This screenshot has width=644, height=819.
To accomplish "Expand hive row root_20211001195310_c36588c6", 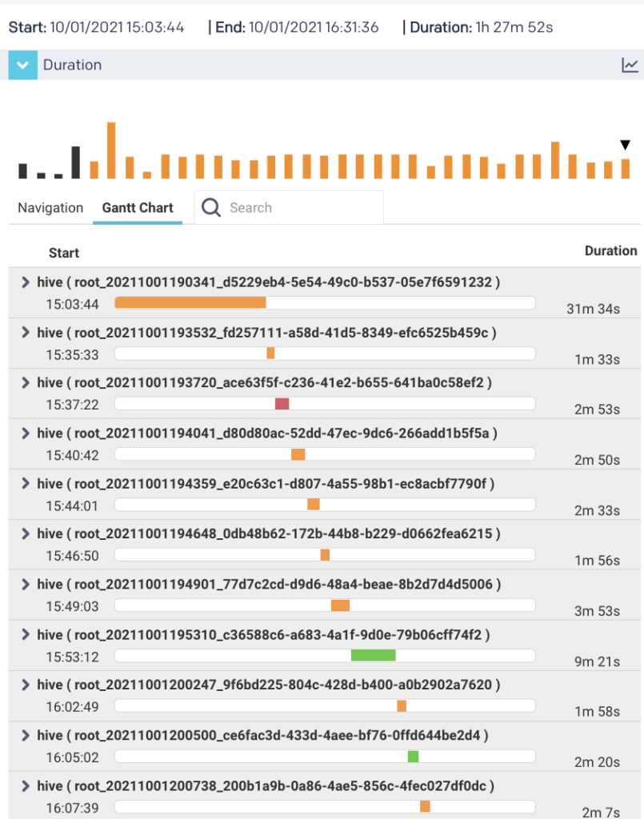I will pyautogui.click(x=25, y=634).
